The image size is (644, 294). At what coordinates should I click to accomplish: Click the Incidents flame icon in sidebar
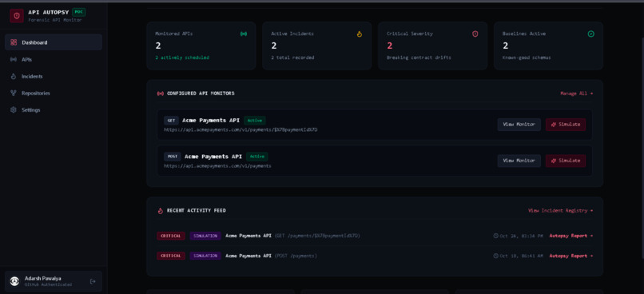pyautogui.click(x=14, y=77)
